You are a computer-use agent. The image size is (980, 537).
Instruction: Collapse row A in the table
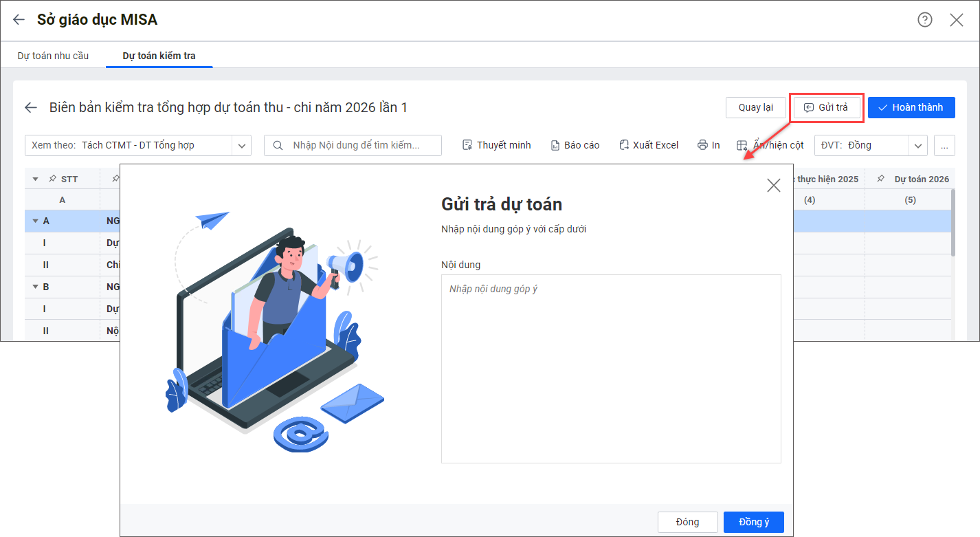pos(36,221)
